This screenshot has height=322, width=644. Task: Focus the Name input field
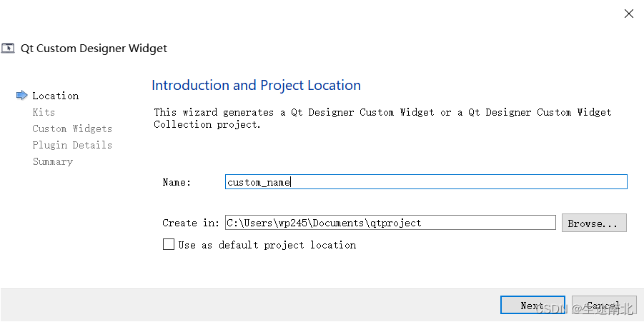pyautogui.click(x=426, y=182)
